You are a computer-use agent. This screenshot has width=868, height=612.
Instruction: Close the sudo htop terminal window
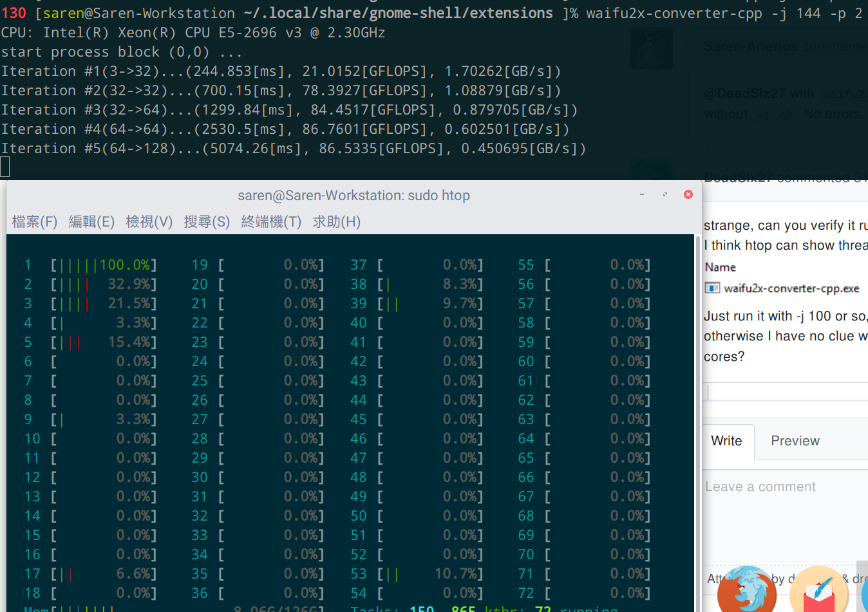688,194
